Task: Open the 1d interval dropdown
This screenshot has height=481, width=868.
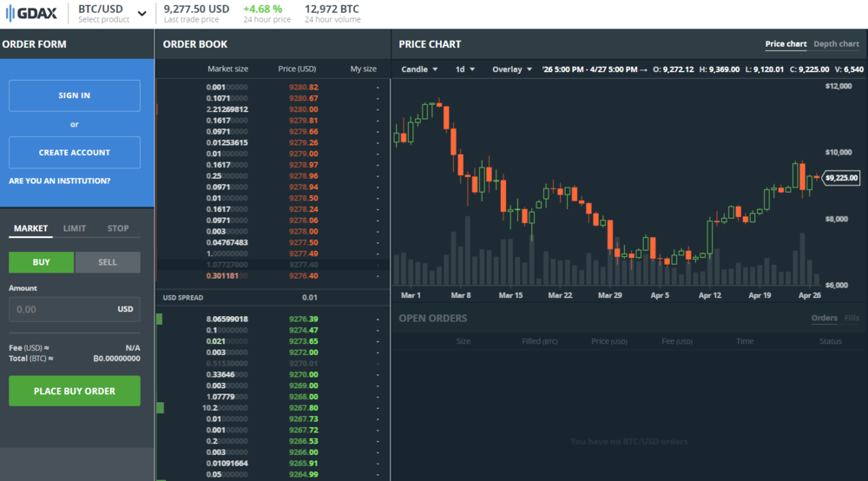Action: click(464, 69)
